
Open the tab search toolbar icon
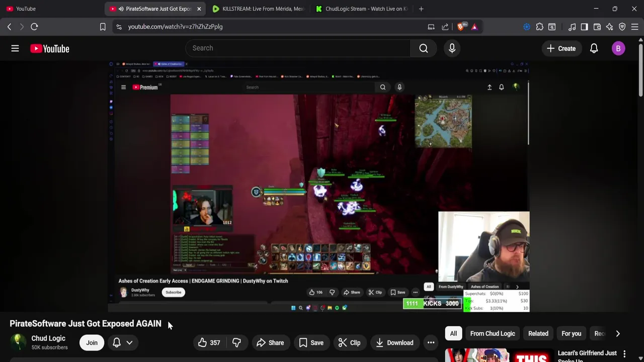552,27
